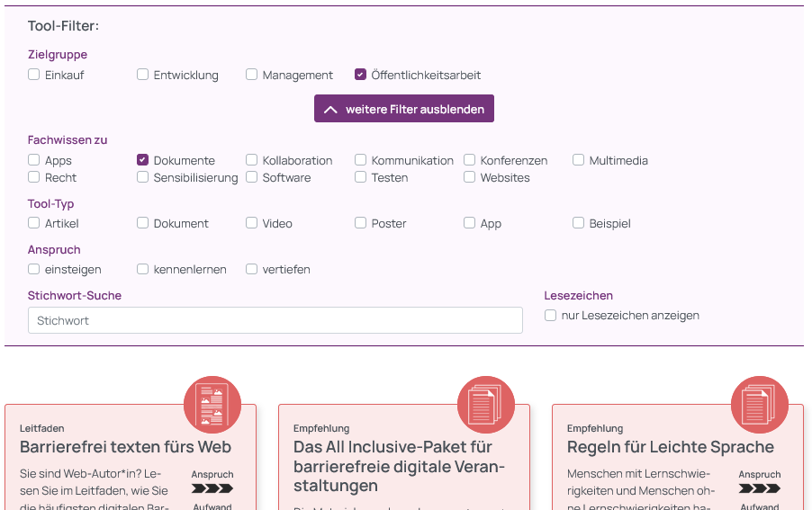
Task: Enable the Testen checkbox
Action: click(360, 177)
